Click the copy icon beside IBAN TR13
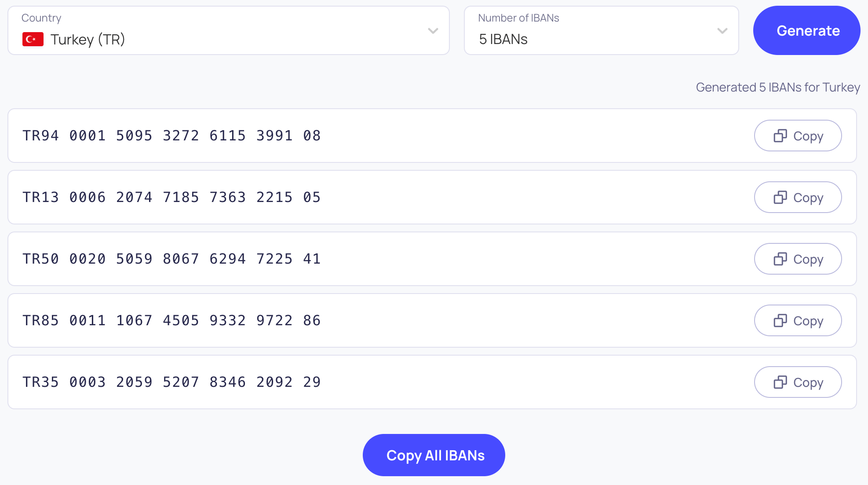 click(x=780, y=197)
